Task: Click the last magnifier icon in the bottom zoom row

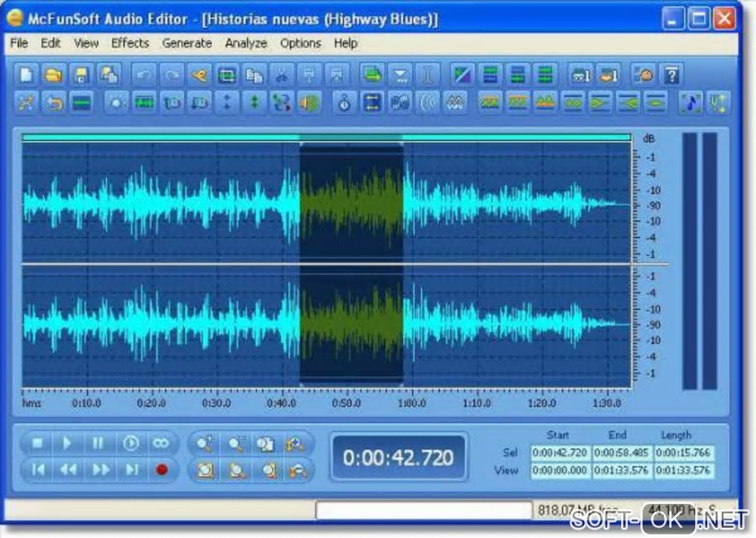Action: tap(297, 470)
